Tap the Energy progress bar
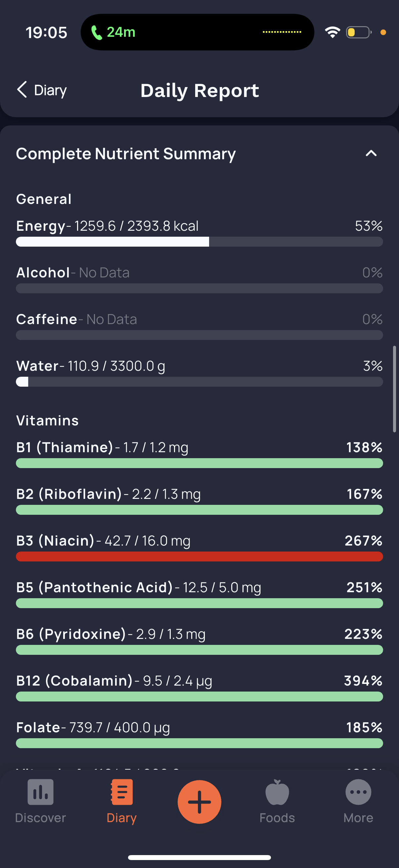Screen dimensions: 399x868 click(199, 242)
